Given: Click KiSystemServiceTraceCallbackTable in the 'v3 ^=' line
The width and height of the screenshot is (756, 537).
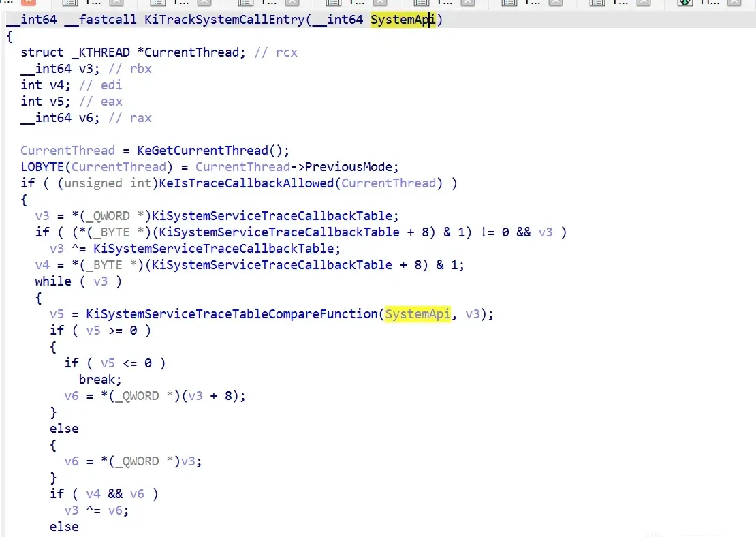Looking at the screenshot, I should (214, 249).
